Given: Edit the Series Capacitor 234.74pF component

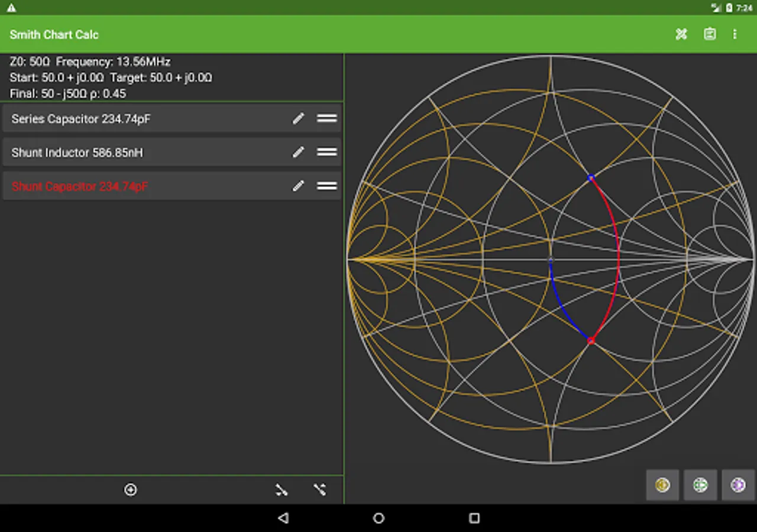Looking at the screenshot, I should pos(298,119).
